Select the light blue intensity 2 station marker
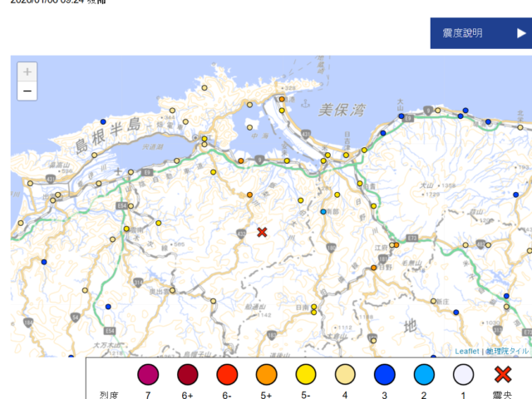532x399 pixels. (323, 212)
